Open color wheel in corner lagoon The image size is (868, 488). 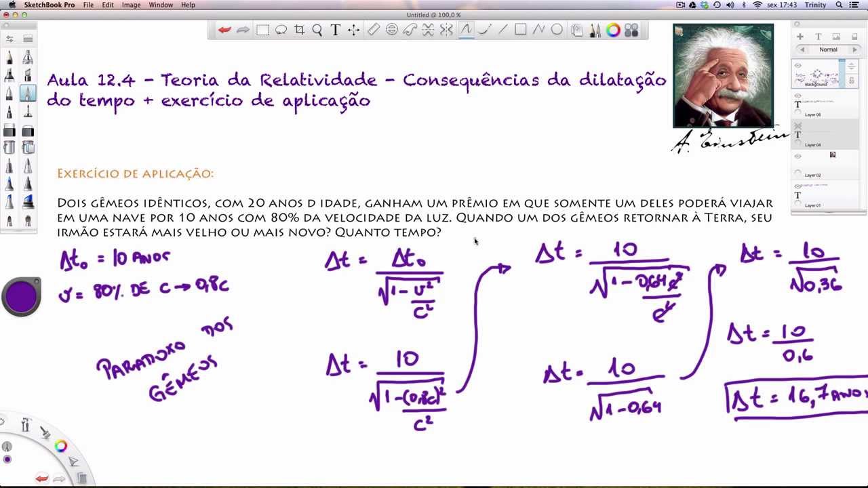(61, 445)
